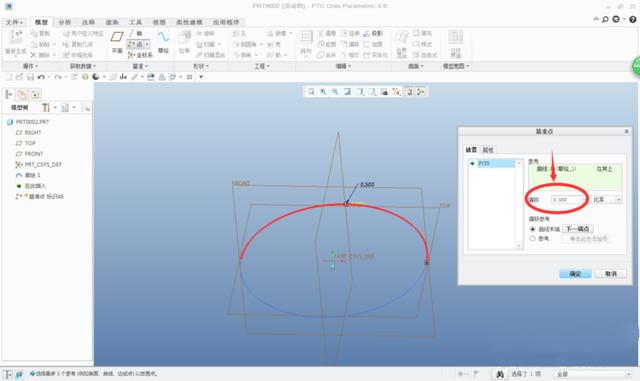The height and width of the screenshot is (381, 640).
Task: Expand the Surfaces (曲面) group menu
Action: [x=416, y=66]
